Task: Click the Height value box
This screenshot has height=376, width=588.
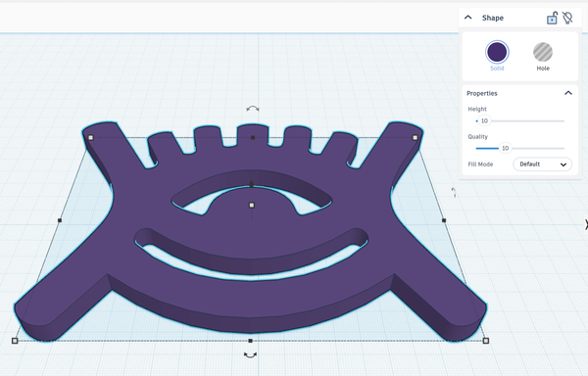Action: tap(484, 120)
